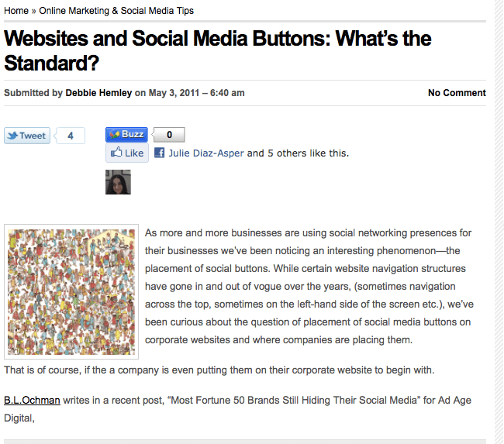Like the article with Facebook Like button
Image resolution: width=504 pixels, height=444 pixels.
pos(127,153)
